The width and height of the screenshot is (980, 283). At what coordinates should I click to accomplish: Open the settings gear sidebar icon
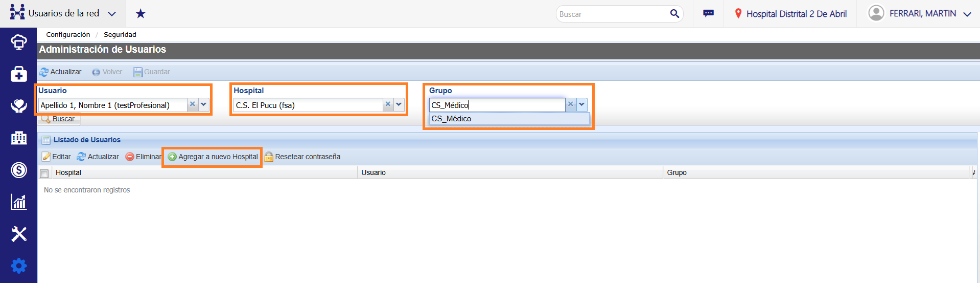(19, 266)
